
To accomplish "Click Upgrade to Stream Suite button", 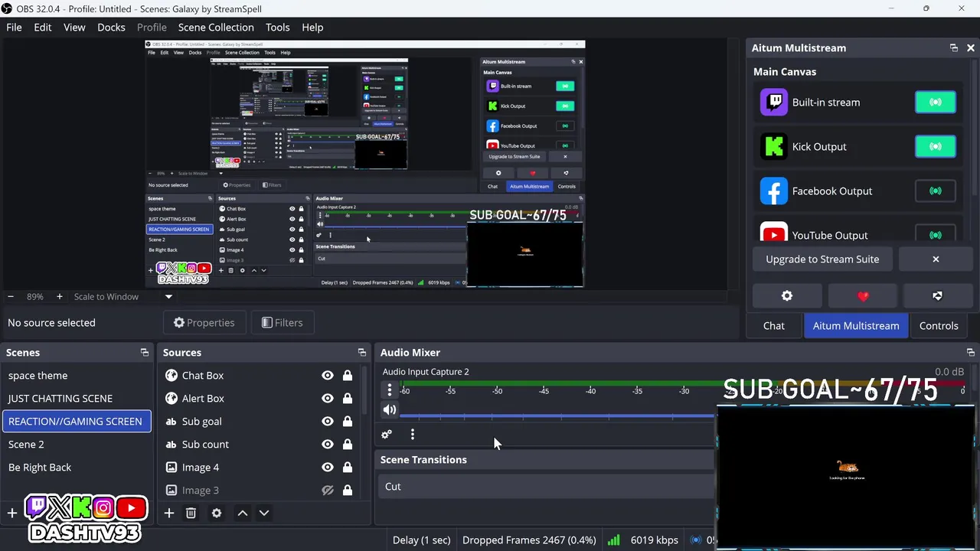I will pos(822,259).
